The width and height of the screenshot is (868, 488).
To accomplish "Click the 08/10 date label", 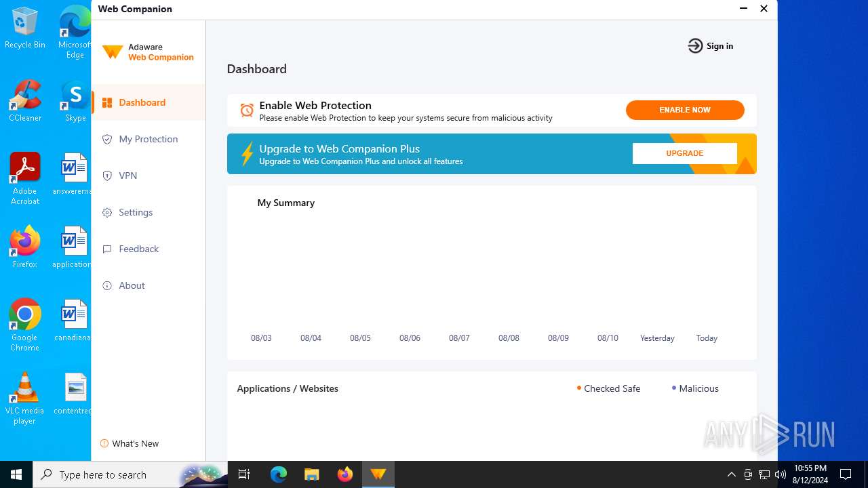I will 608,338.
